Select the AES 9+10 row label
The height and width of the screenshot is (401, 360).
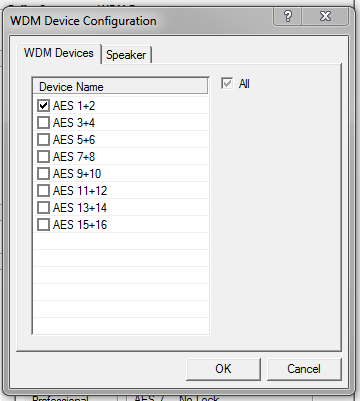pos(77,174)
